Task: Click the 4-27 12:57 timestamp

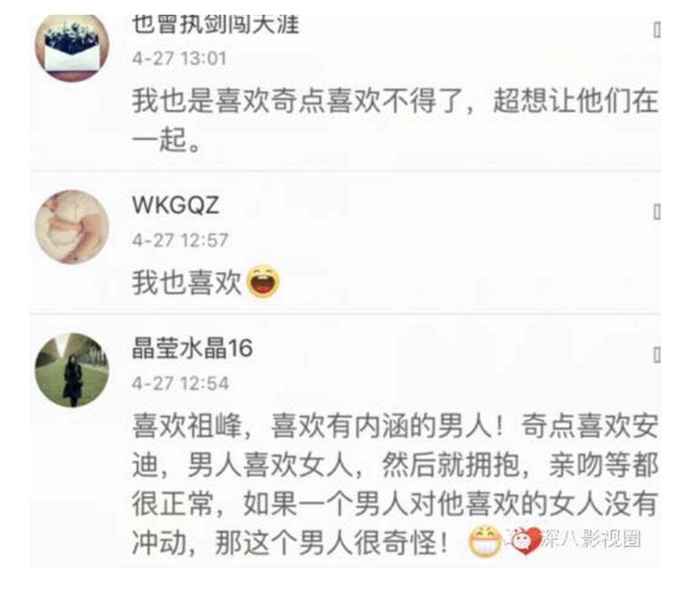Action: click(x=180, y=241)
